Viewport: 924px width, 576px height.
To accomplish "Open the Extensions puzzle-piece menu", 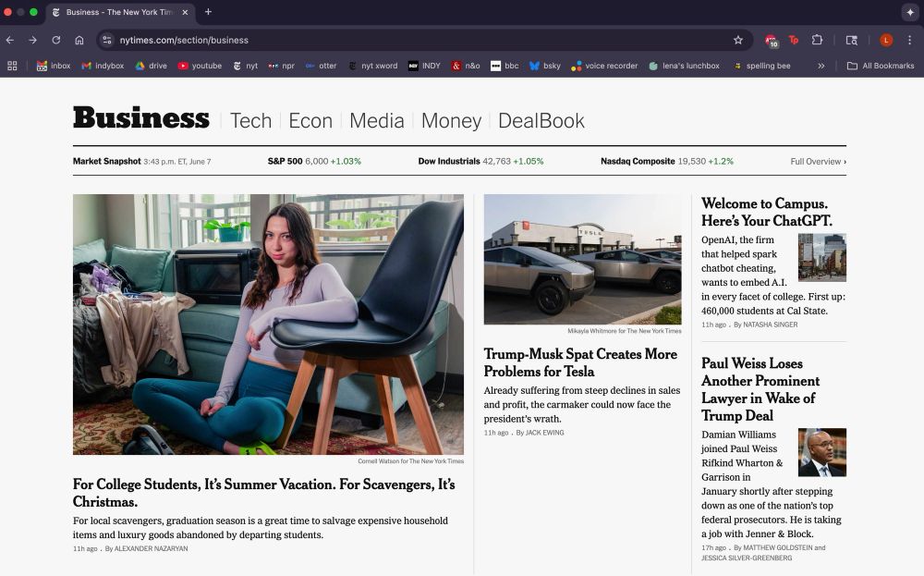I will tap(817, 40).
